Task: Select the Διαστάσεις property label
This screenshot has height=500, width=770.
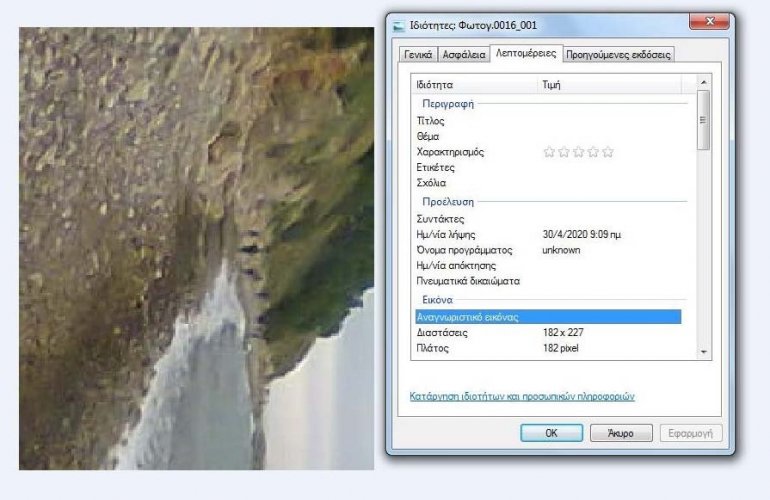Action: coord(442,333)
